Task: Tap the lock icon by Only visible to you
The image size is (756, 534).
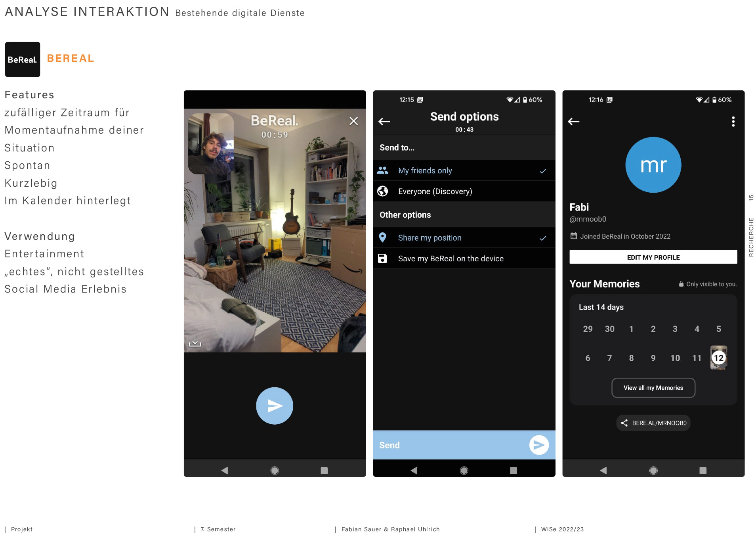Action: click(681, 284)
